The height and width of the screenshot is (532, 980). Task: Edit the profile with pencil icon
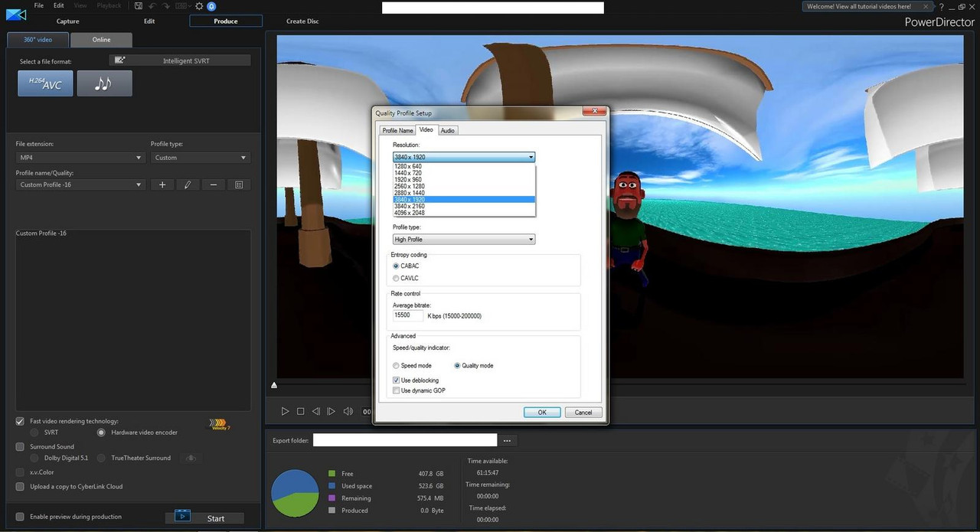click(188, 184)
